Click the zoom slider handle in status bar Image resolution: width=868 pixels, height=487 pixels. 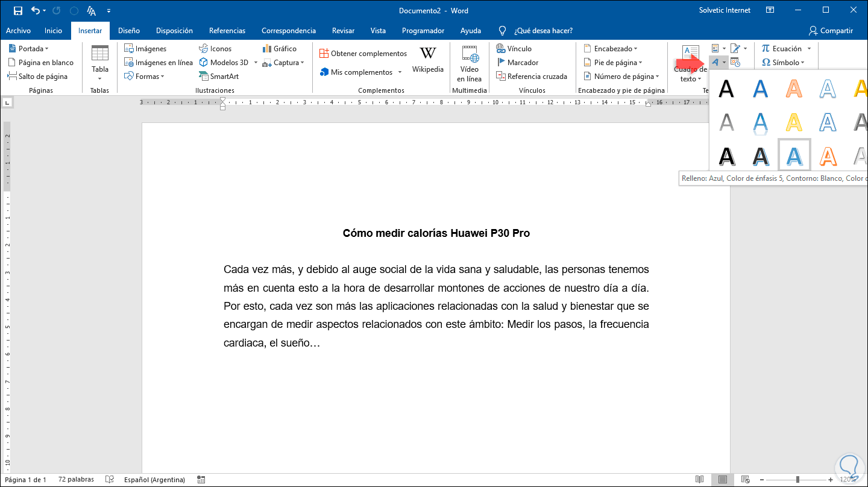(x=797, y=480)
